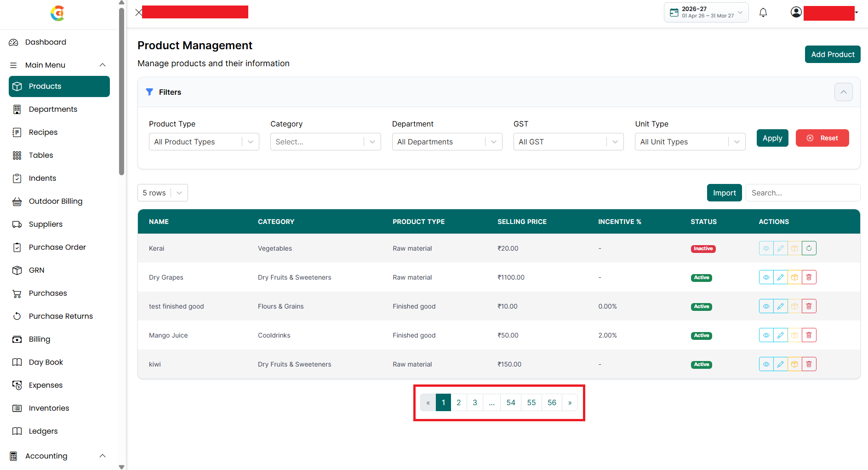
Task: Go to next page with » arrow
Action: click(x=570, y=402)
